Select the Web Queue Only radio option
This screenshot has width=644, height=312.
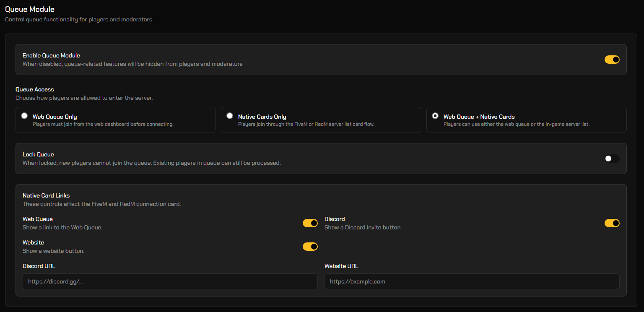point(24,116)
